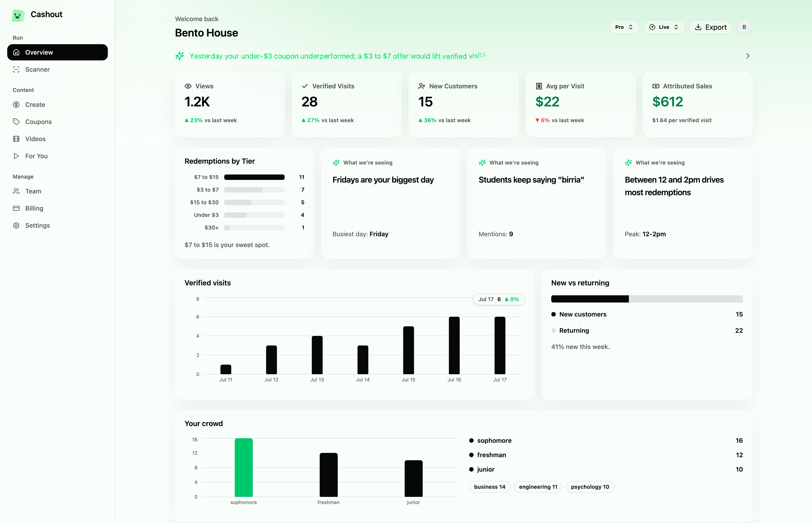Image resolution: width=812 pixels, height=523 pixels.
Task: Click the Export button
Action: point(710,27)
